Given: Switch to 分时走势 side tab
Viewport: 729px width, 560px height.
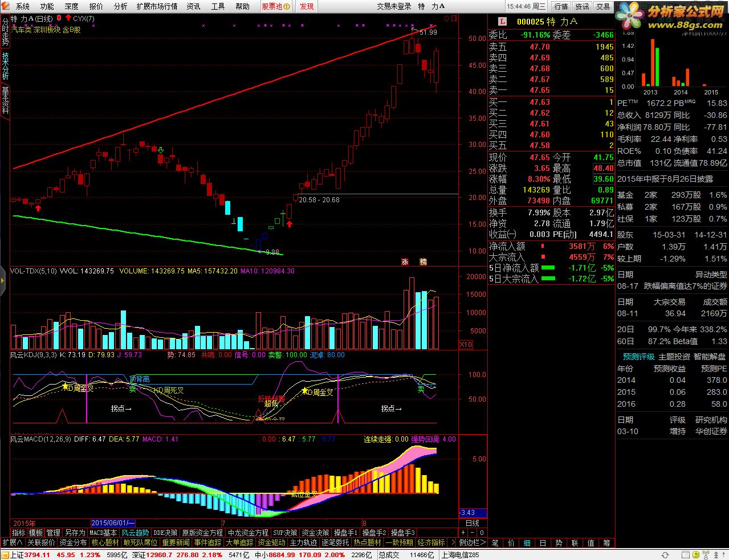Looking at the screenshot, I should click(x=5, y=32).
